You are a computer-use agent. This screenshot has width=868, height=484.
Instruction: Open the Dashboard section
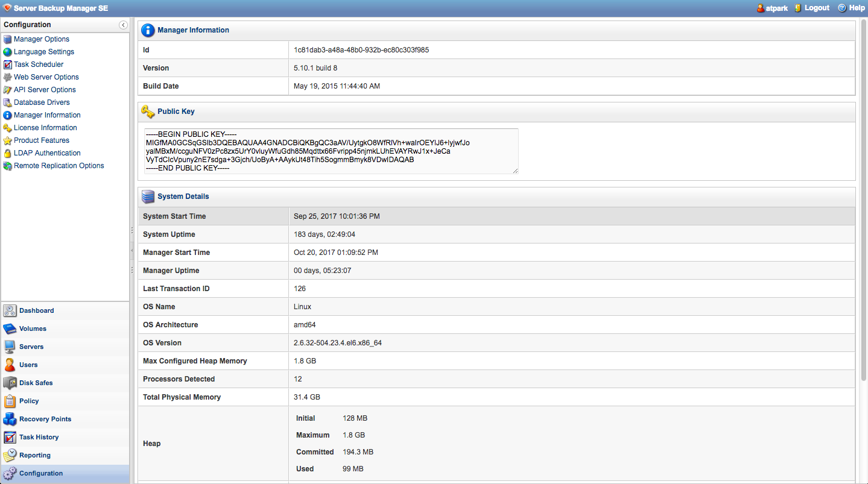tap(36, 310)
